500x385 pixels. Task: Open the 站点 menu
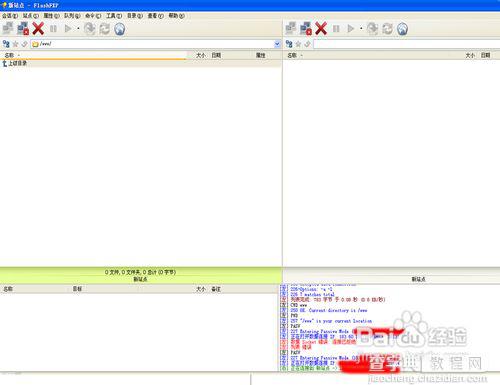[x=31, y=16]
